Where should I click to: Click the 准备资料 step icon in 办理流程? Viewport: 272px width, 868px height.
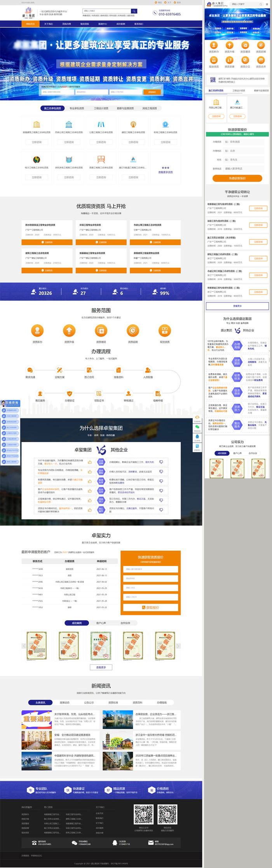point(119,370)
